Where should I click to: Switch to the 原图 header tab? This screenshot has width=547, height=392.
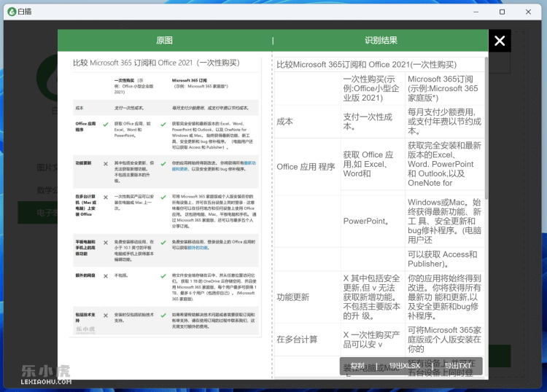(x=164, y=40)
